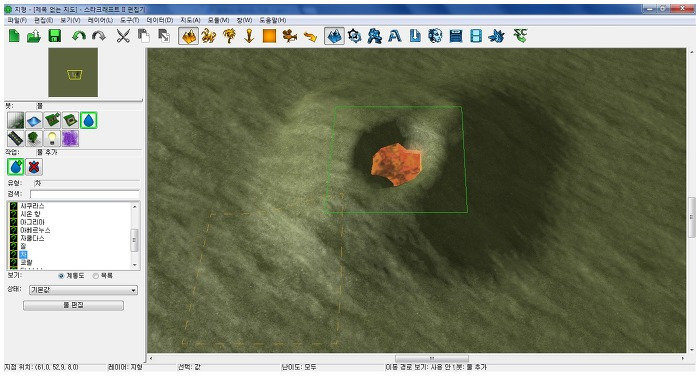Select the height brush tool
The height and width of the screenshot is (376, 700).
[16, 121]
